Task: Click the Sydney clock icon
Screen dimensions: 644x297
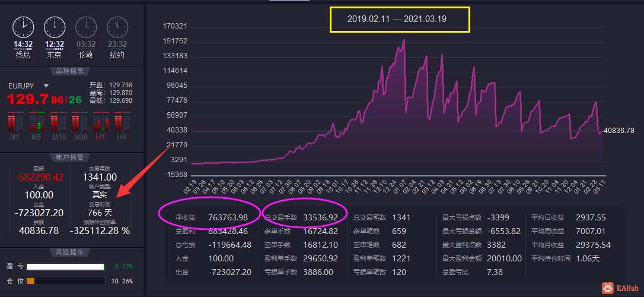Action: click(x=23, y=27)
